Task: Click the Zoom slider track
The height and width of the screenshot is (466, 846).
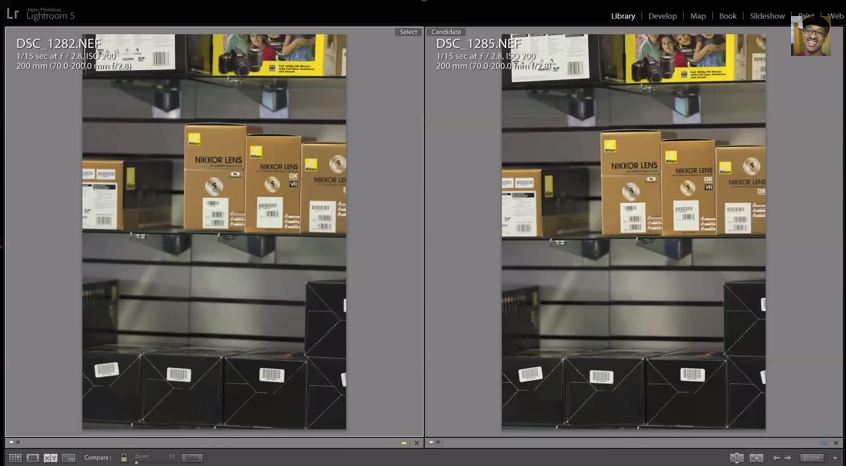Action: (153, 461)
